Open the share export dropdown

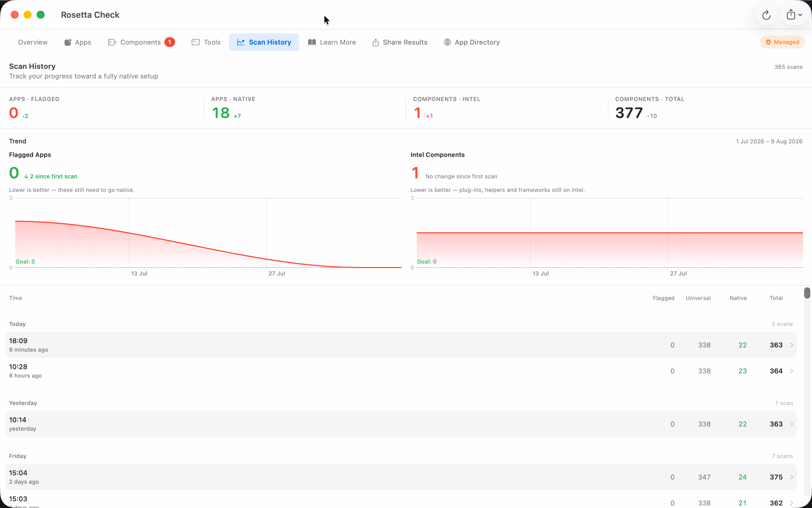(x=795, y=15)
